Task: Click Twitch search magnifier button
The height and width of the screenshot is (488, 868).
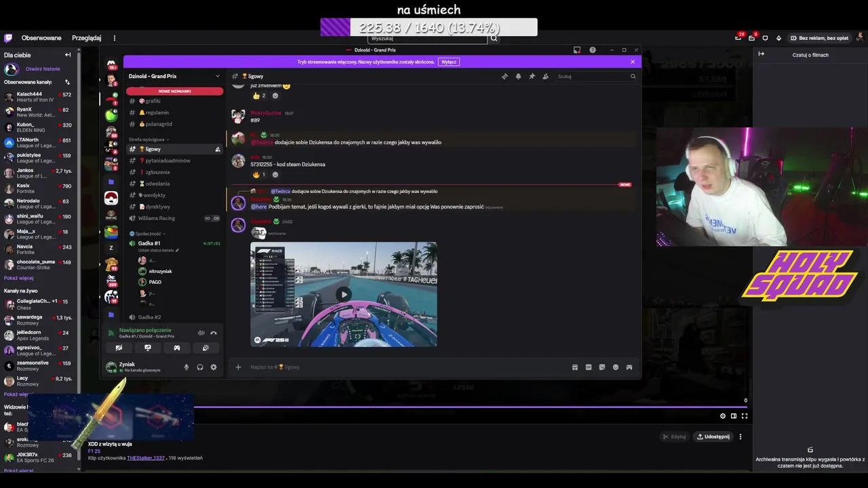Action: pos(494,39)
